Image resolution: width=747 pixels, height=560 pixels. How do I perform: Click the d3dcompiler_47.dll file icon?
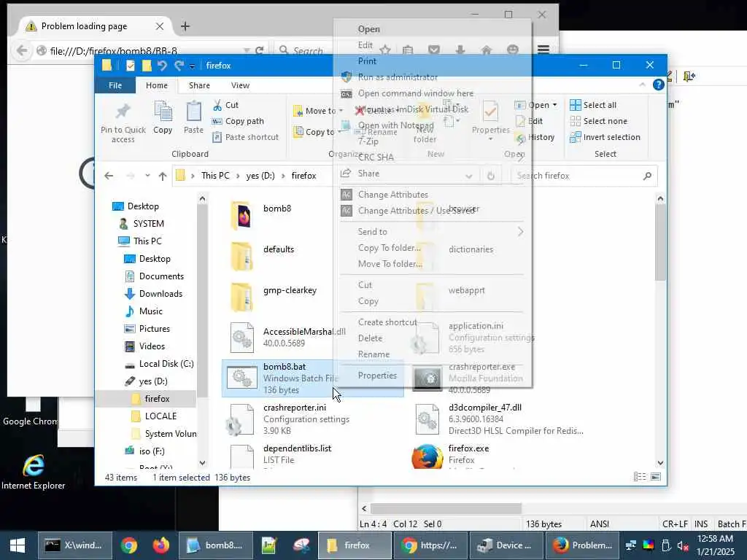coord(427,419)
